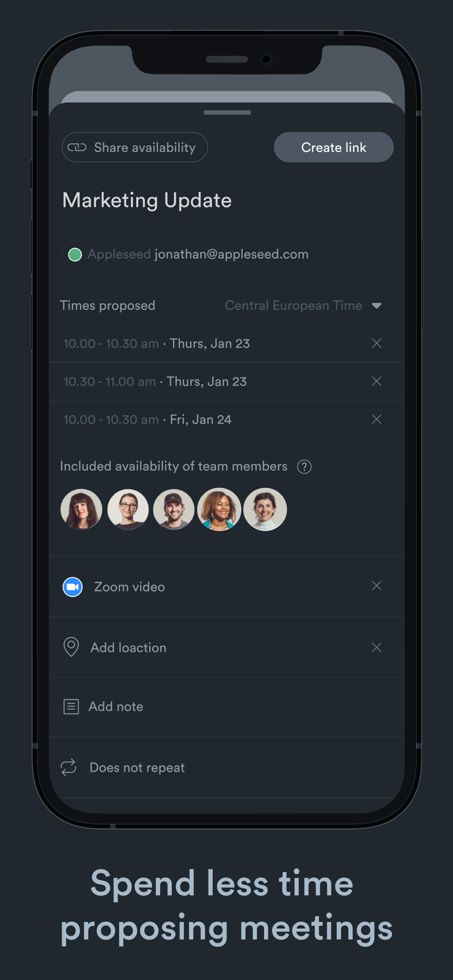Clear the Add location row
The height and width of the screenshot is (980, 453).
click(377, 648)
